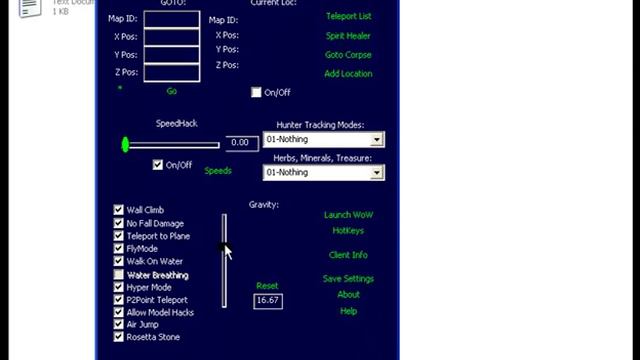The height and width of the screenshot is (360, 640).
Task: Uncheck P2Point Teleport
Action: pyautogui.click(x=118, y=300)
